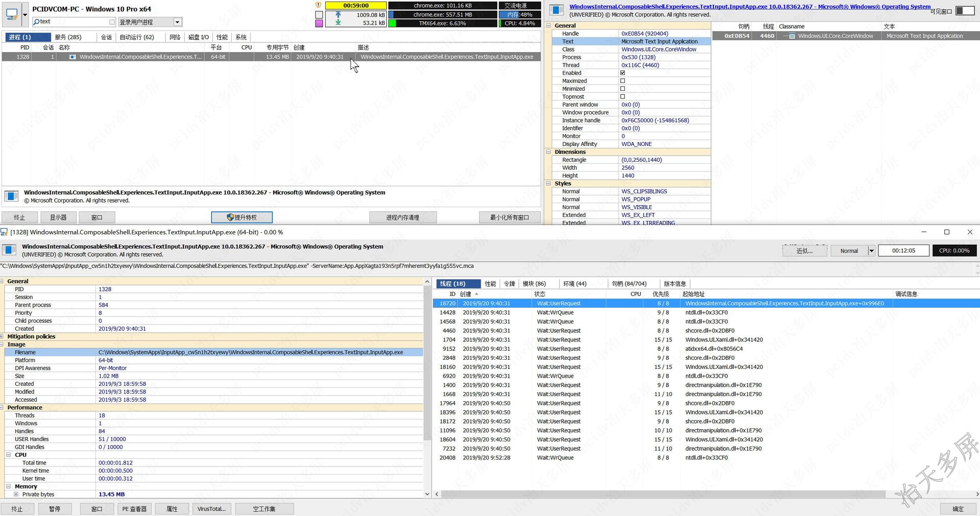
Task: Click the app icon beside InputApp.exe description
Action: tap(12, 196)
